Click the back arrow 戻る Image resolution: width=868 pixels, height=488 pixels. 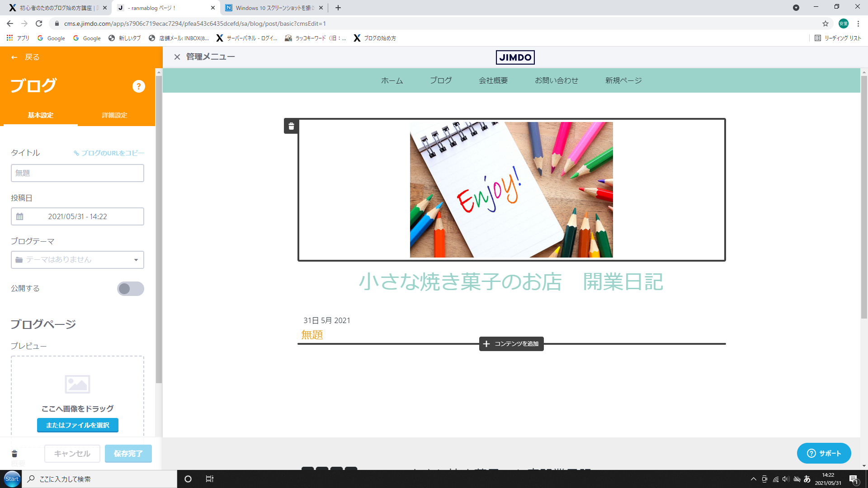point(14,57)
